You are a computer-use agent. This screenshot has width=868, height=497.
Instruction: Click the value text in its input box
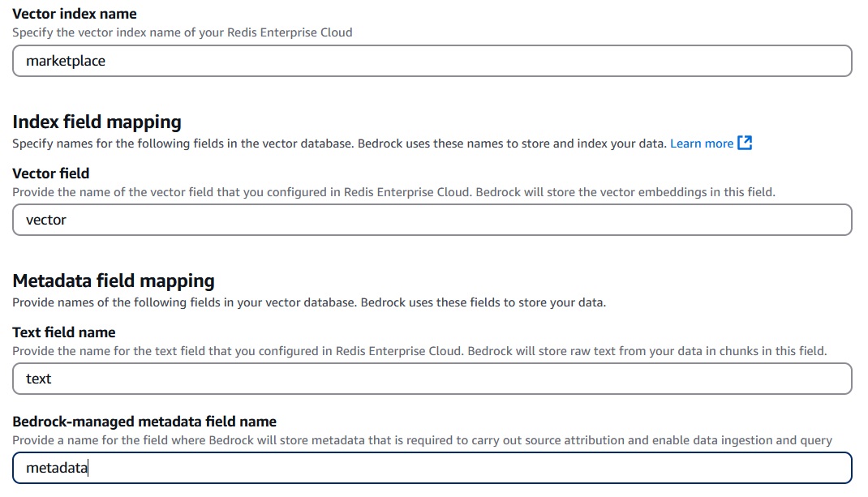click(37, 379)
